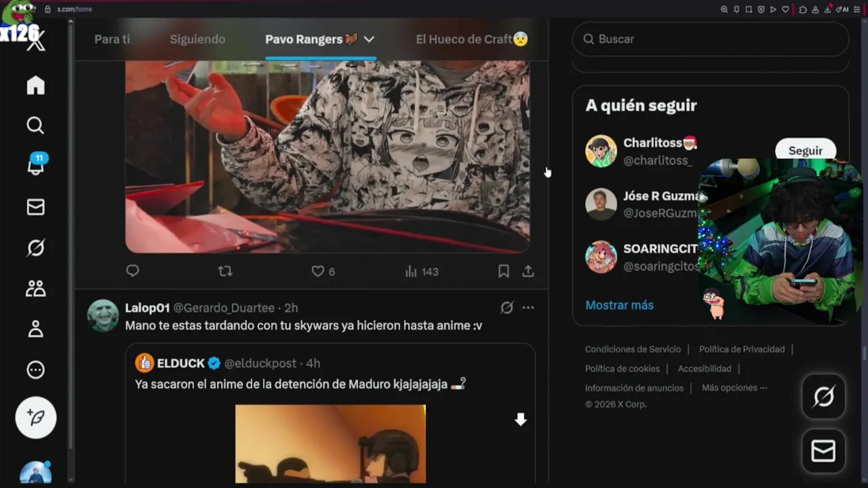The height and width of the screenshot is (488, 868).
Task: Repost the anime hoodie post
Action: pyautogui.click(x=225, y=271)
